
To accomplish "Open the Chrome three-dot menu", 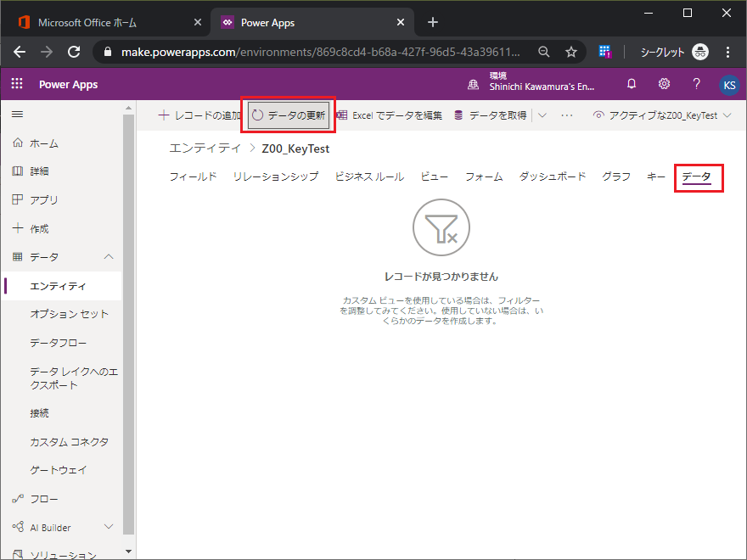I will (x=727, y=52).
